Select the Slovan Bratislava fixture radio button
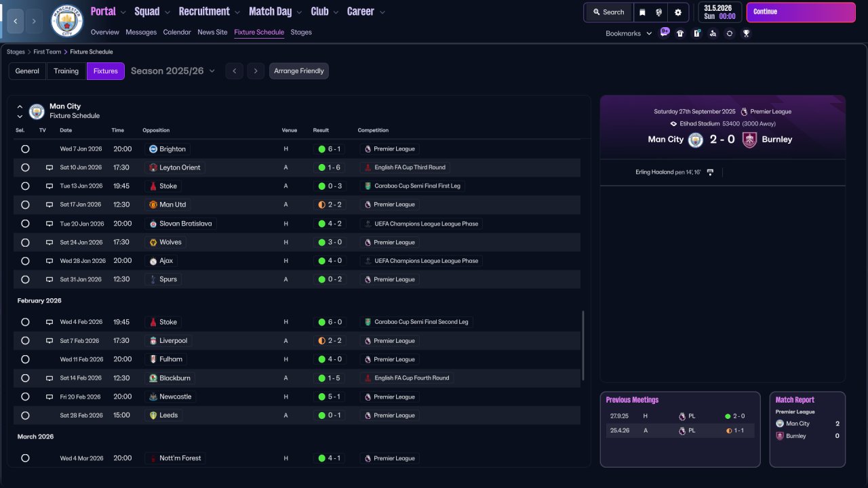868x488 pixels. click(x=25, y=224)
